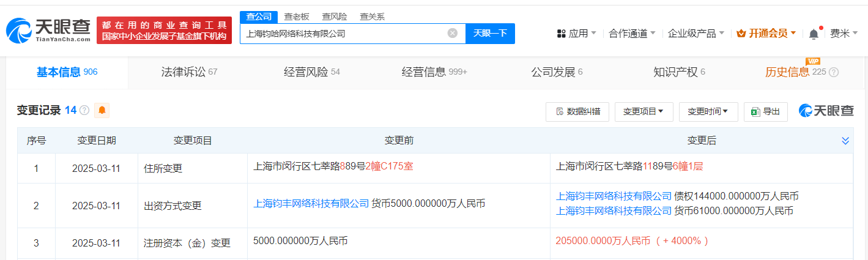
Task: Switch to the 法律诉讼 tab
Action: (x=189, y=72)
